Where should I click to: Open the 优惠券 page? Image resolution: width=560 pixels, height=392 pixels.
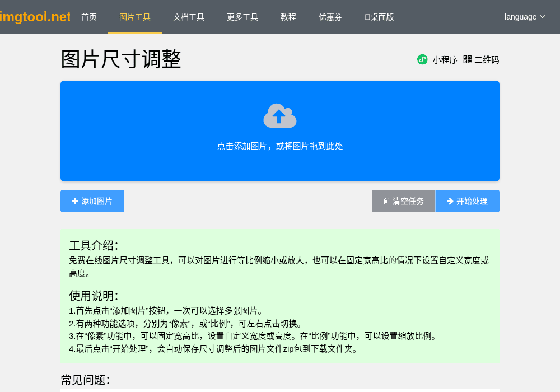click(x=330, y=17)
